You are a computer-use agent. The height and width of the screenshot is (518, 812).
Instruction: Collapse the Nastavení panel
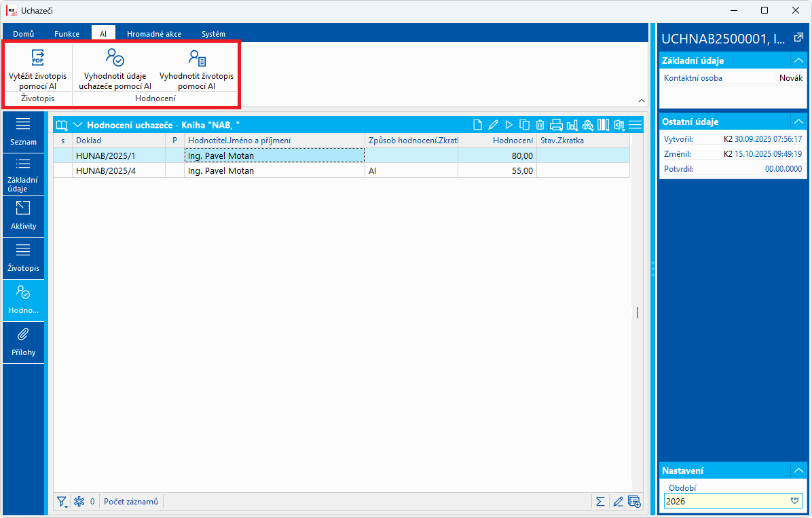(798, 470)
